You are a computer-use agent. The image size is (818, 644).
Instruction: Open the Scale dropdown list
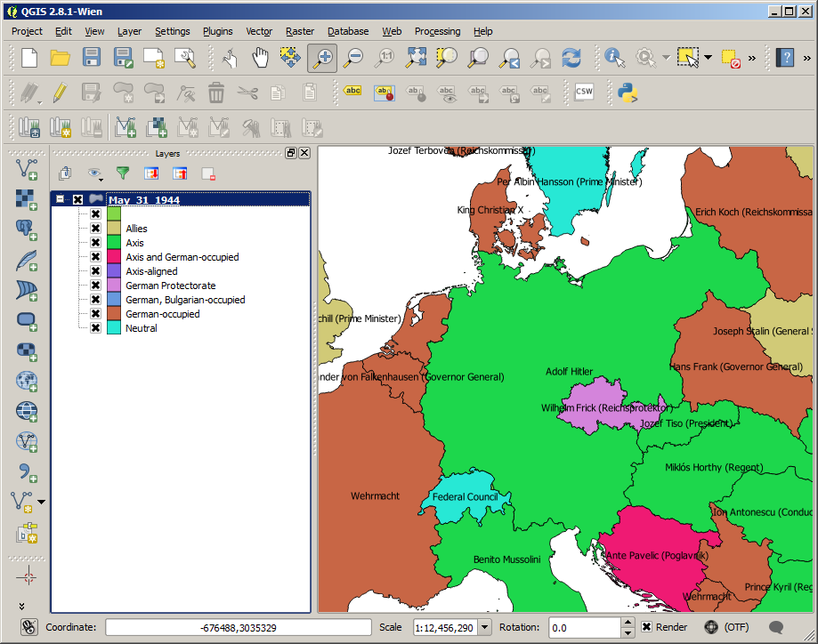[x=484, y=627]
